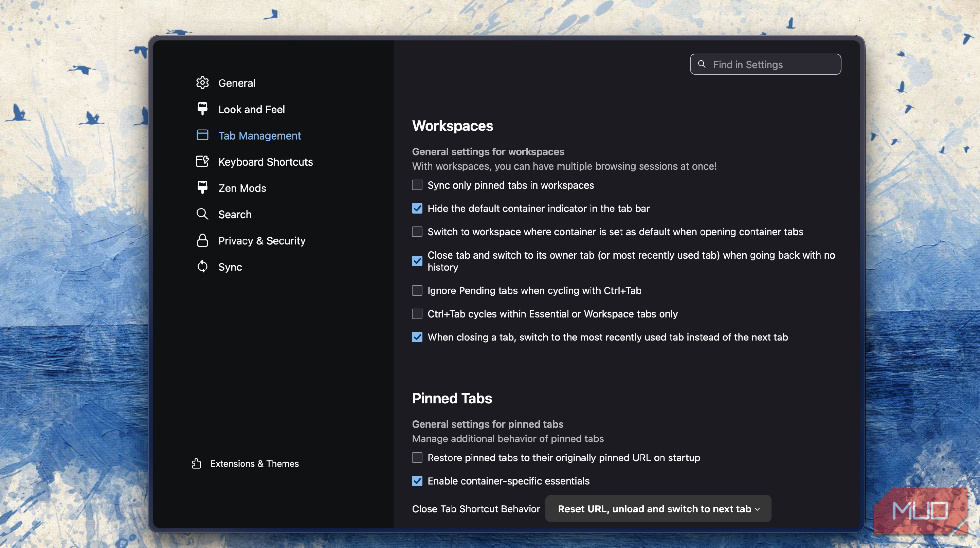This screenshot has width=980, height=548.
Task: Enable Sync only pinned tabs in workspaces
Action: (417, 185)
